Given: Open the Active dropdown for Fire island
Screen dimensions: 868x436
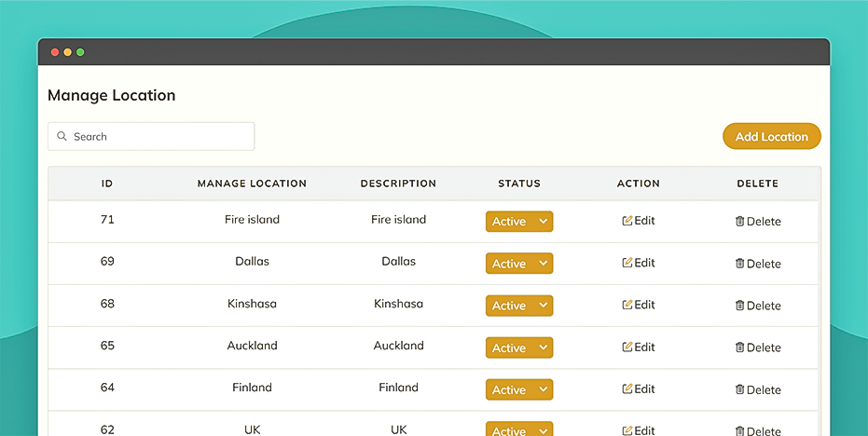Looking at the screenshot, I should pos(519,222).
